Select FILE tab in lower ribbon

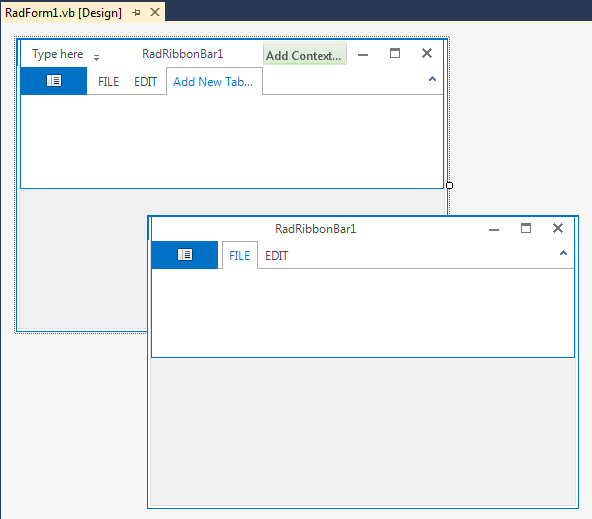[240, 256]
